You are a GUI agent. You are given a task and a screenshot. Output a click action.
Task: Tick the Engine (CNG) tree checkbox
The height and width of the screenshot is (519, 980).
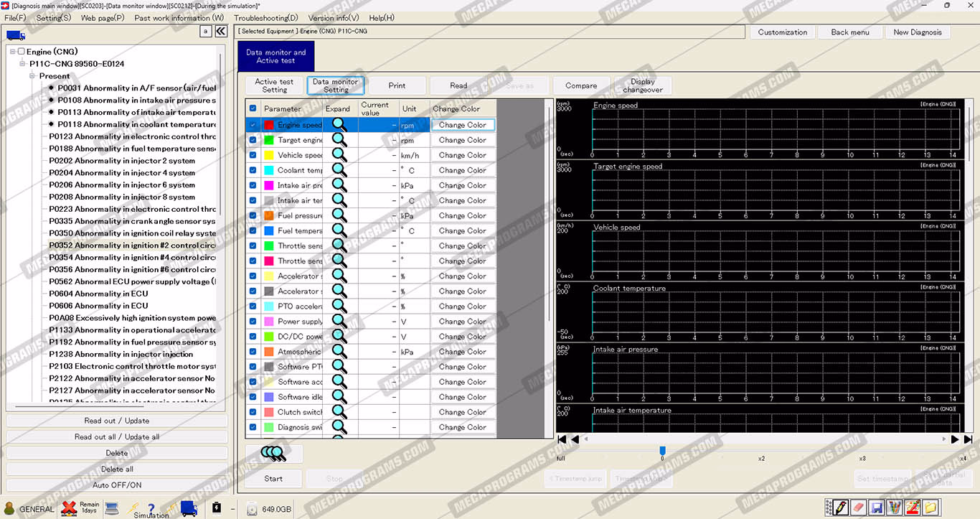[x=21, y=52]
